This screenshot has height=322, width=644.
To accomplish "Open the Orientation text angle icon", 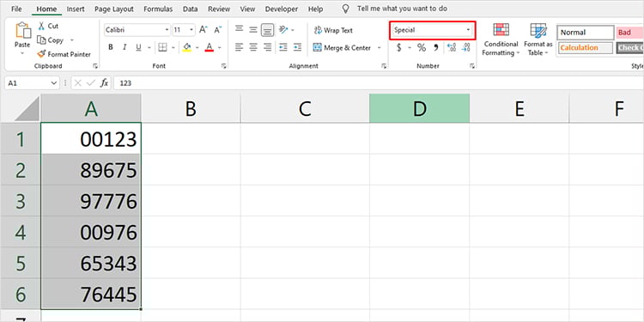I will (283, 29).
